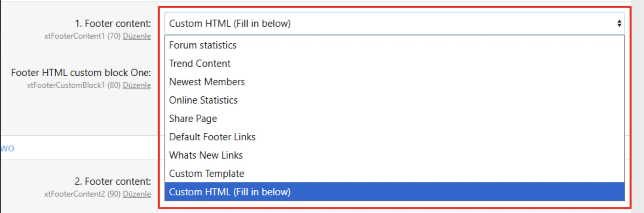Click the "Footer HTML custom block One:" label
The height and width of the screenshot is (213, 644).
[x=81, y=73]
